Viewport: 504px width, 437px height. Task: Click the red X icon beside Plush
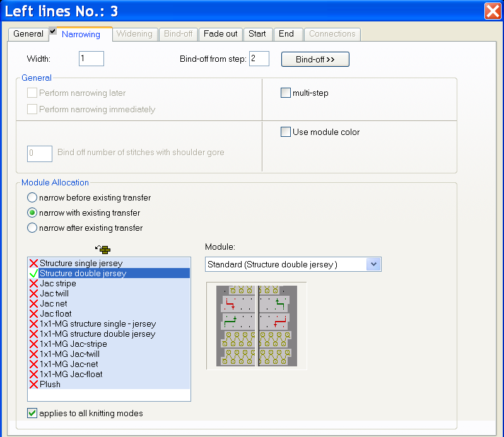point(33,385)
